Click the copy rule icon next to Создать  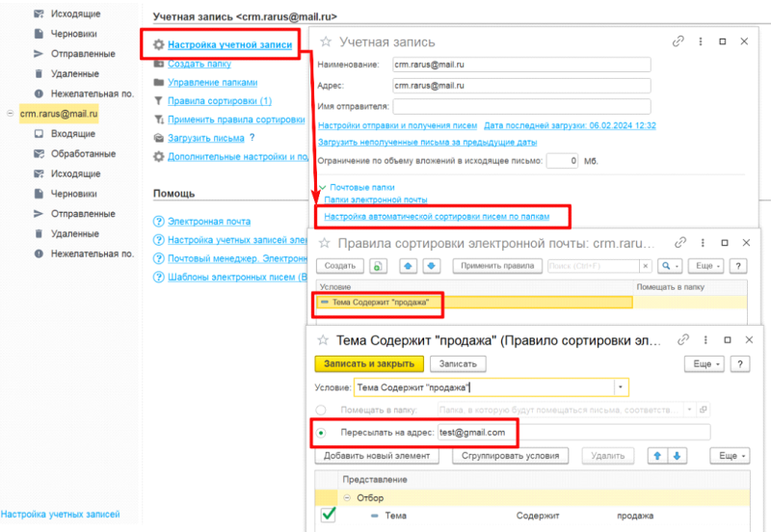378,266
